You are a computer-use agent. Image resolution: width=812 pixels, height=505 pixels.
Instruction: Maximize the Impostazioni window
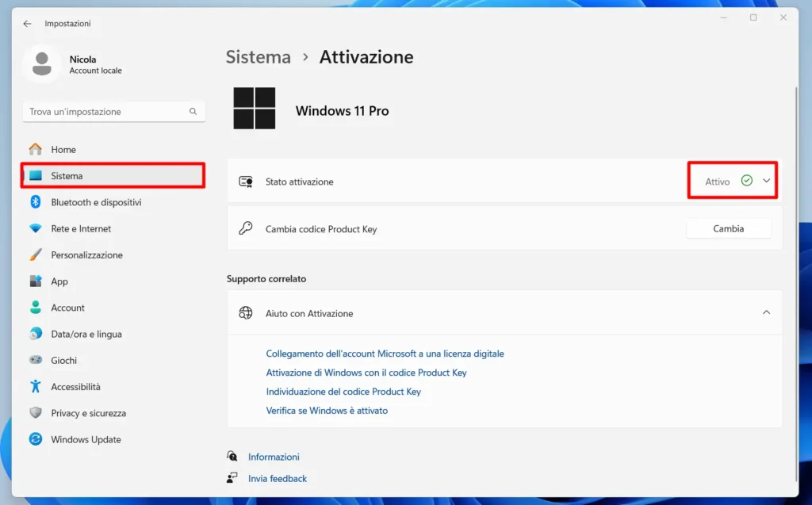tap(753, 17)
